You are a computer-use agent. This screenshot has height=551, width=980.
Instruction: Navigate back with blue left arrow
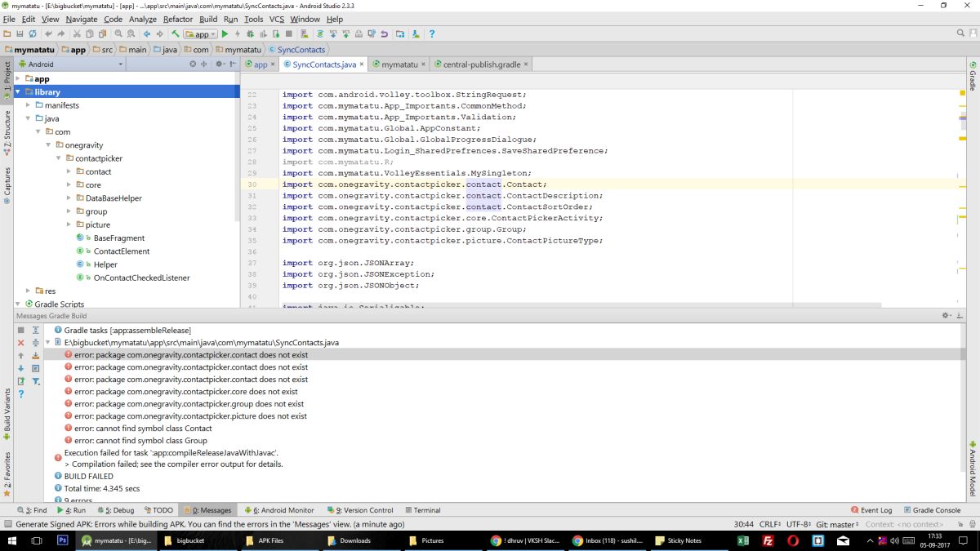[x=146, y=34]
